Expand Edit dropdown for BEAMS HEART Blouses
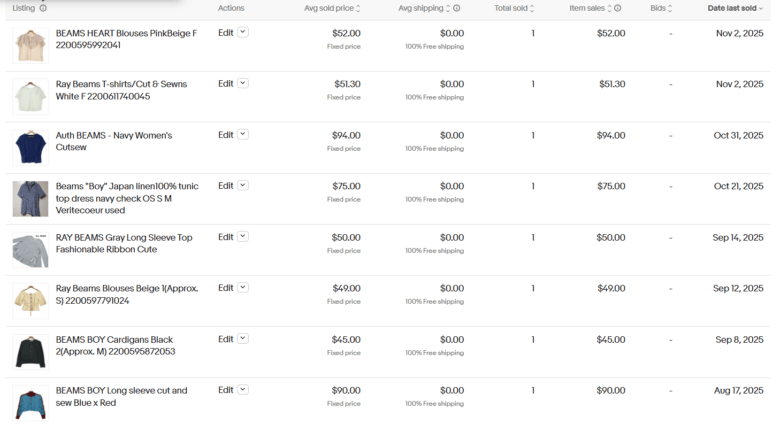780x424 pixels. pos(243,33)
